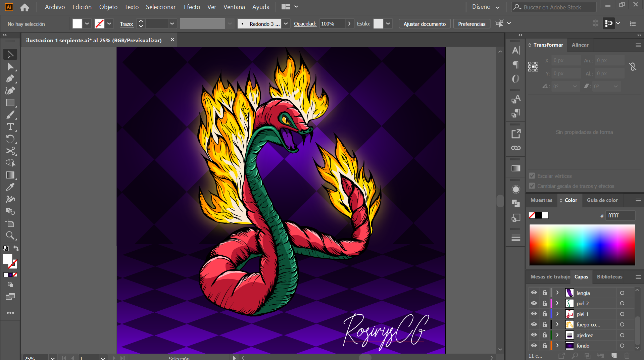This screenshot has height=360, width=644.
Task: Unlock the fuego co... layer
Action: tap(545, 324)
